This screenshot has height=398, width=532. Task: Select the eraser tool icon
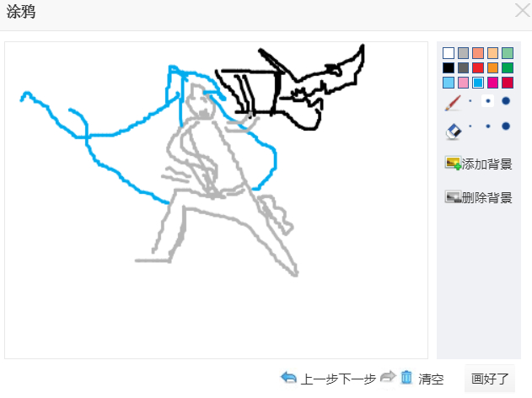[x=454, y=132]
